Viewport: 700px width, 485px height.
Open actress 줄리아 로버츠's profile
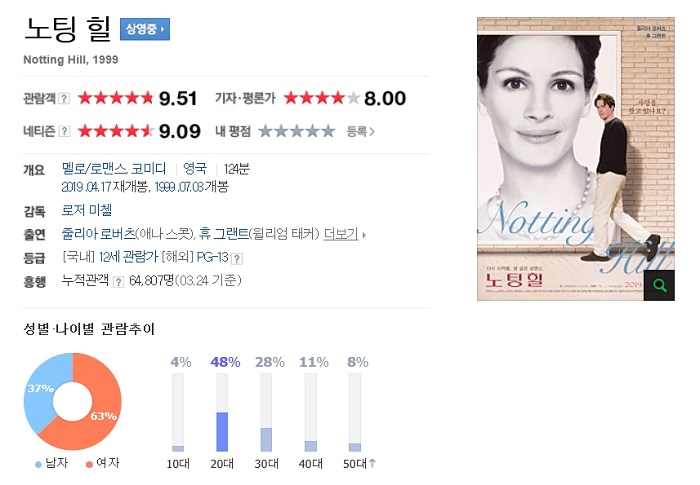pyautogui.click(x=98, y=234)
